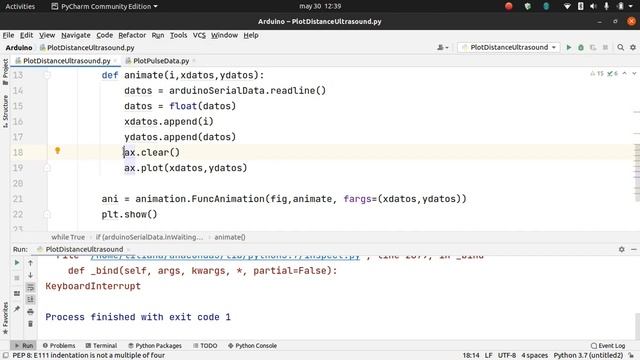Image resolution: width=640 pixels, height=360 pixels.
Task: Rerun the script in the Run panel
Action: pos(17,263)
